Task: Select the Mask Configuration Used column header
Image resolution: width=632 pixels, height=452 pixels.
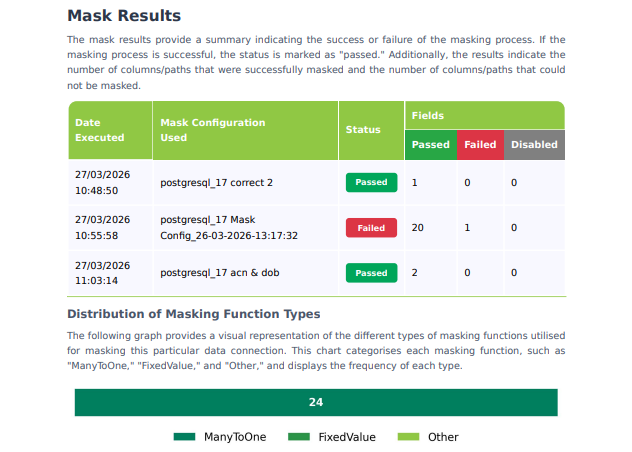Action: (212, 130)
